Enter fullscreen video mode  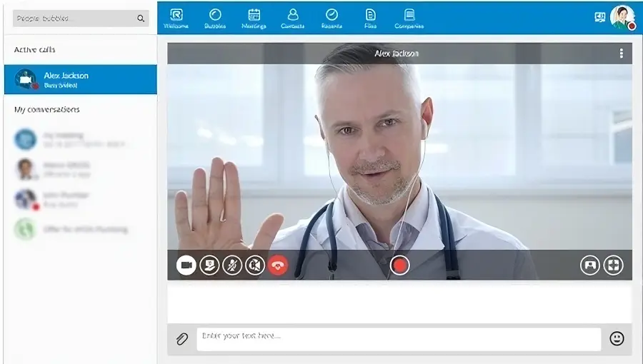(613, 266)
